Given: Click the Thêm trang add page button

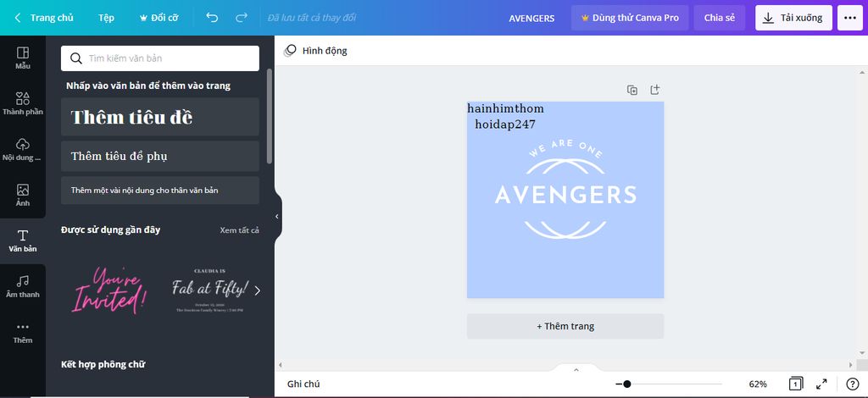Looking at the screenshot, I should coord(565,326).
